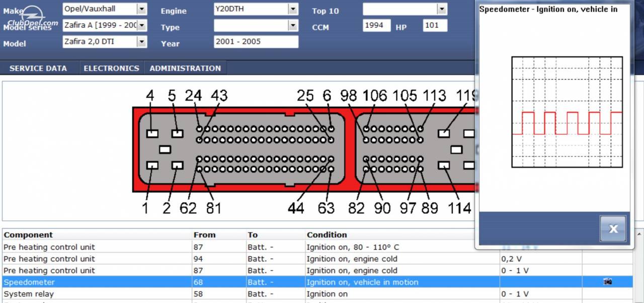Click pin label 113 on the connector diagram

pos(434,96)
